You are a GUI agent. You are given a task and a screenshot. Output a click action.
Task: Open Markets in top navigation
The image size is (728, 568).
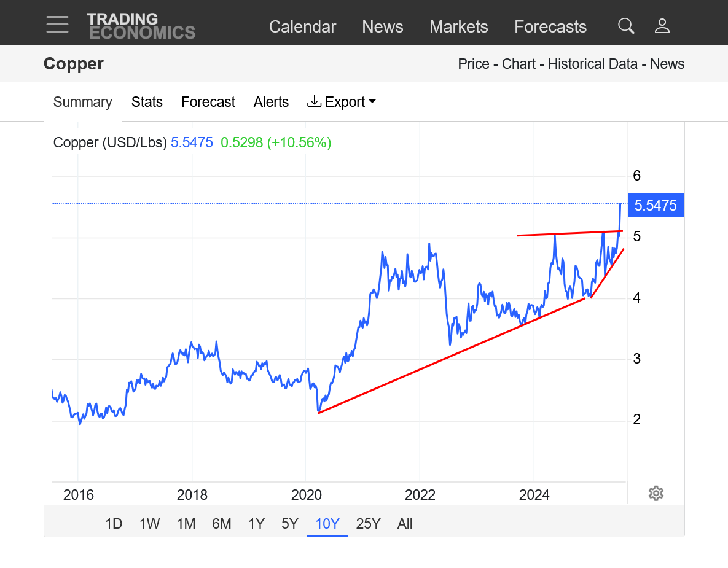459,26
